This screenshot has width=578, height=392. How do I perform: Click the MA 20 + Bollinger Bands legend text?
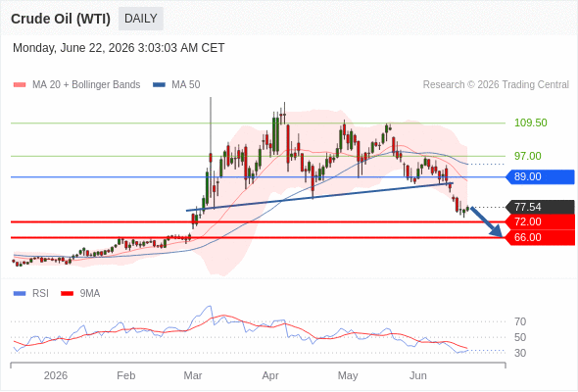[x=86, y=85]
